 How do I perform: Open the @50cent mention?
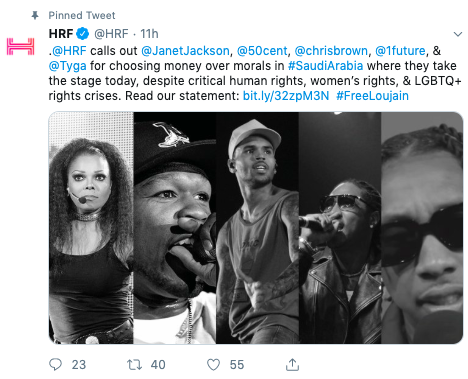(x=262, y=51)
